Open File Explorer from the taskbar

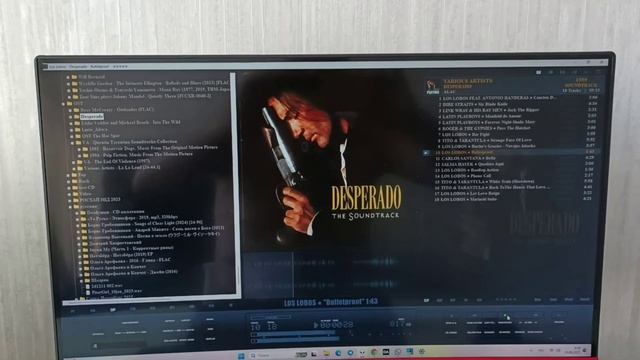[327, 353]
